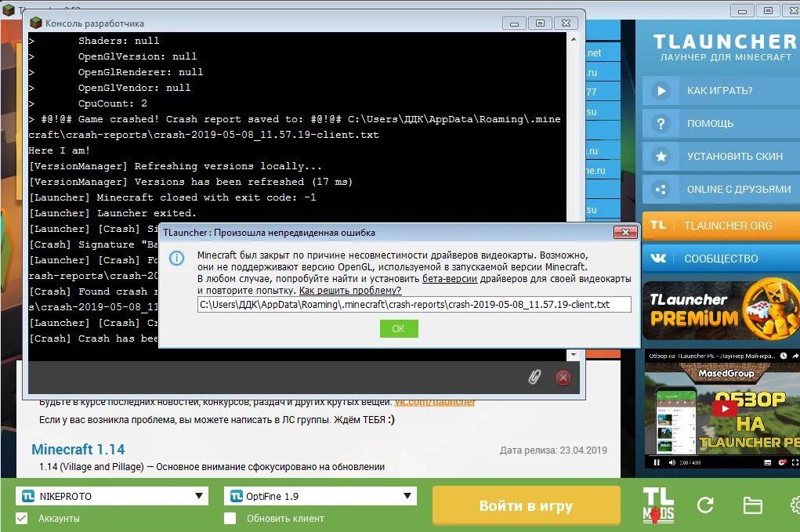Open the TL Mods icon

point(658,505)
